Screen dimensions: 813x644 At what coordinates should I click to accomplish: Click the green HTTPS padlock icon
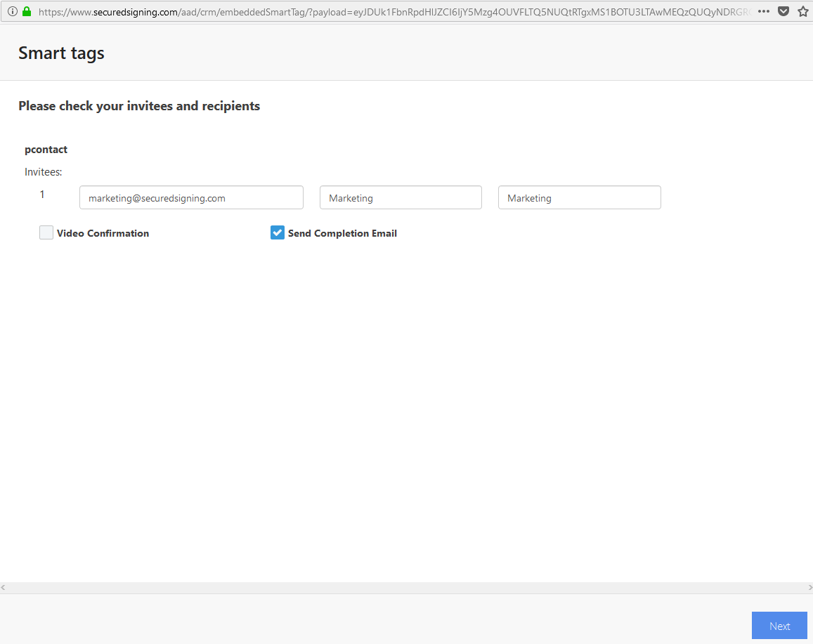(x=26, y=11)
